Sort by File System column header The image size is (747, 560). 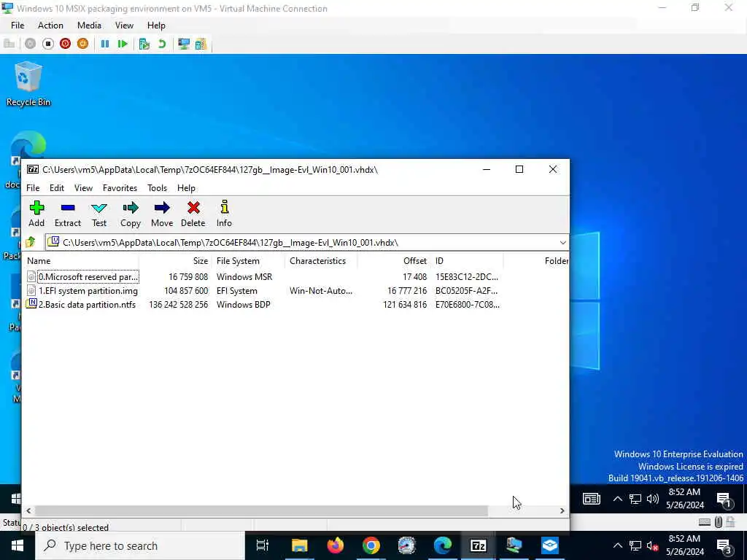(x=248, y=261)
